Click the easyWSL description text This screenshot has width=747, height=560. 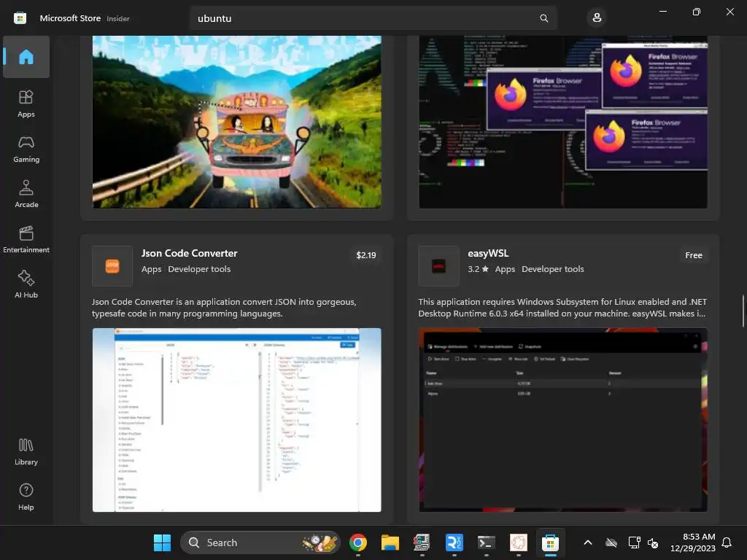pos(562,308)
